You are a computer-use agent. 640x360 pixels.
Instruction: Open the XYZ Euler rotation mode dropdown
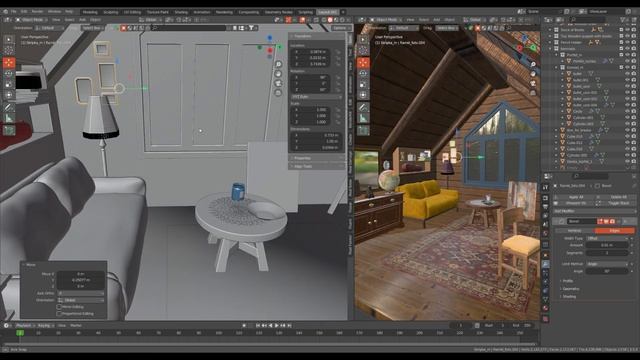pos(317,97)
